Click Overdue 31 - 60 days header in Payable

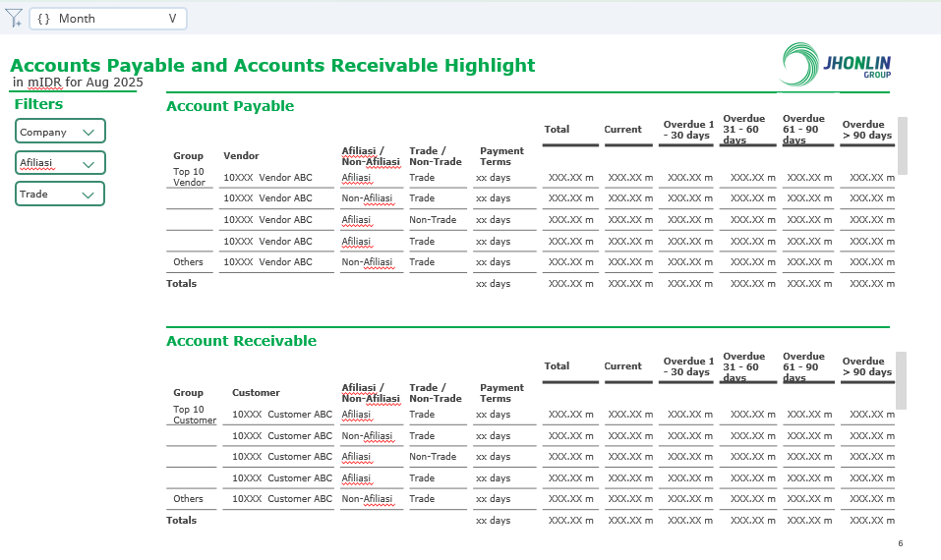point(743,129)
